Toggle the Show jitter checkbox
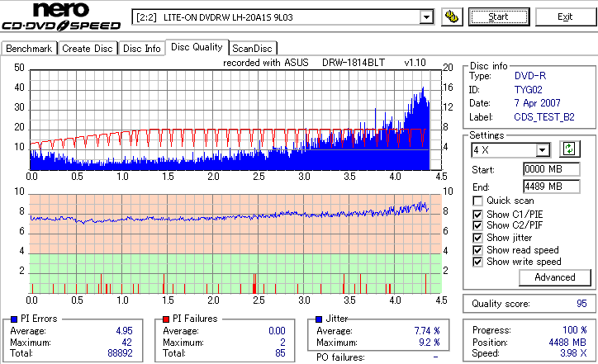Viewport: 598px width, 364px height. tap(477, 238)
